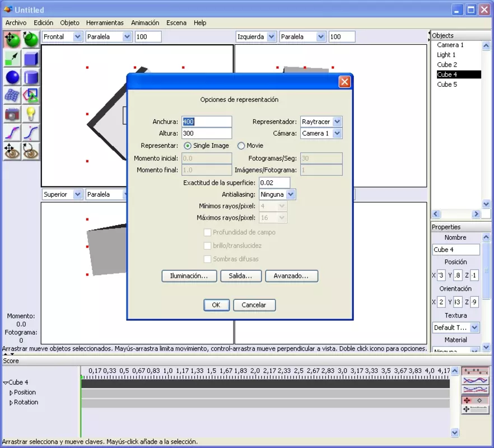The image size is (494, 448).
Task: Click the Altura height input field
Action: coord(207,133)
